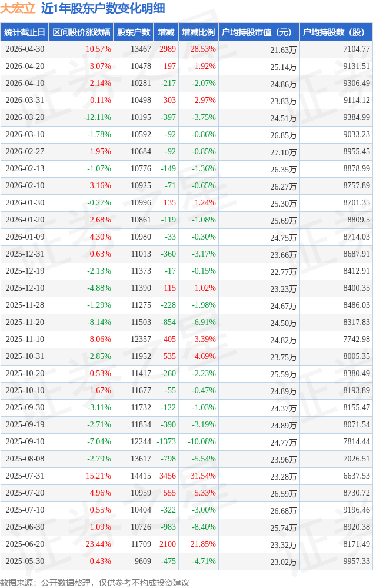
Task: Click the 统计截止日 column header
Action: [x=25, y=32]
